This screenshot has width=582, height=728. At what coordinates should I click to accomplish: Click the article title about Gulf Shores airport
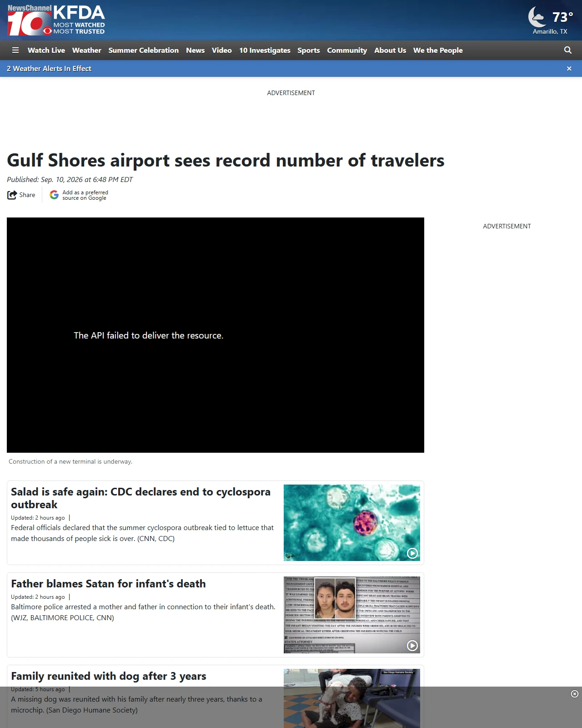click(x=226, y=161)
